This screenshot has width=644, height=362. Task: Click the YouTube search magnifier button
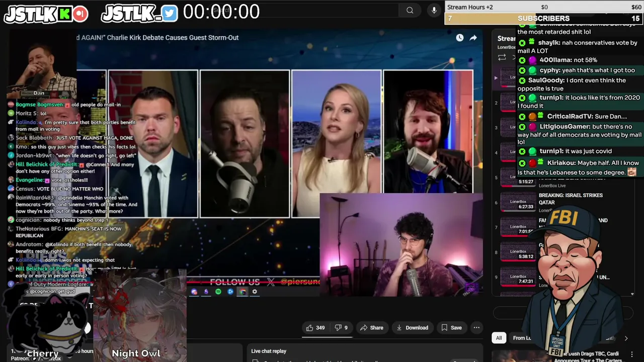[x=410, y=10]
